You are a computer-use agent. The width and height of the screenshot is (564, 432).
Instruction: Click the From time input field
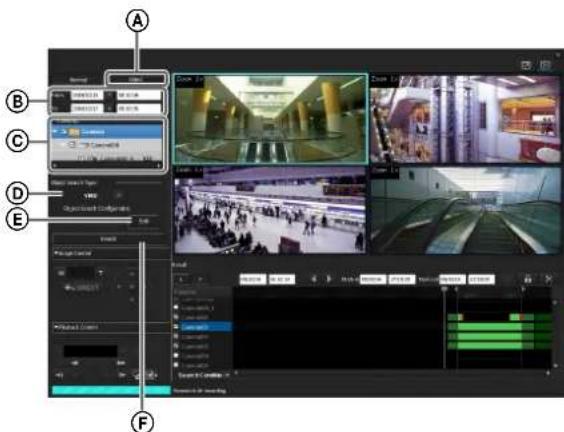(x=139, y=95)
